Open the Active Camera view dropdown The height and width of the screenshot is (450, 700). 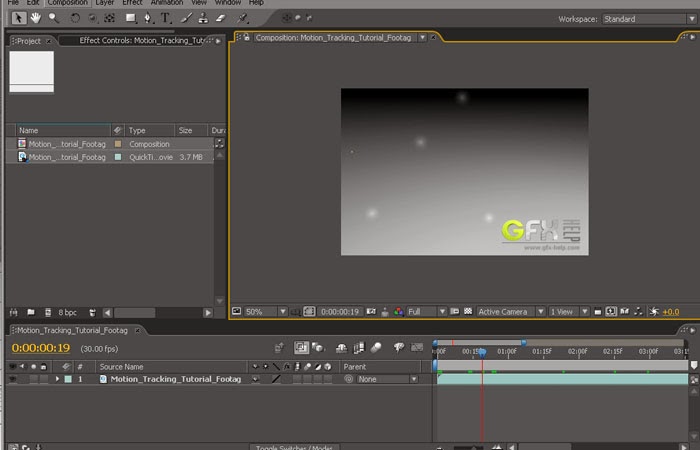pos(511,312)
